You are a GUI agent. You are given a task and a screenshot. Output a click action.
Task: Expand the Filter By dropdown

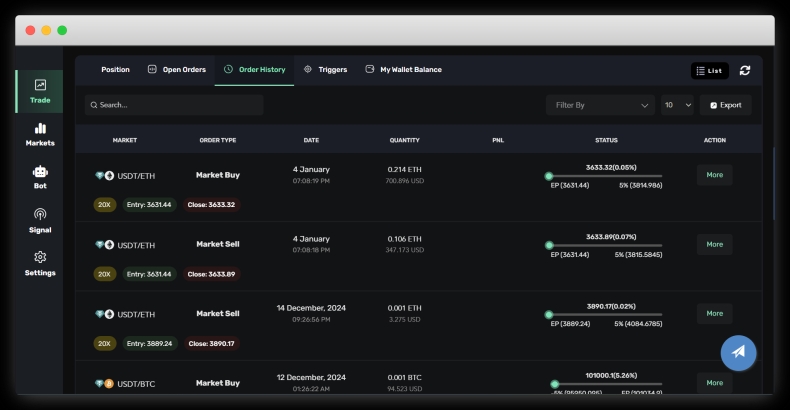[x=600, y=105]
